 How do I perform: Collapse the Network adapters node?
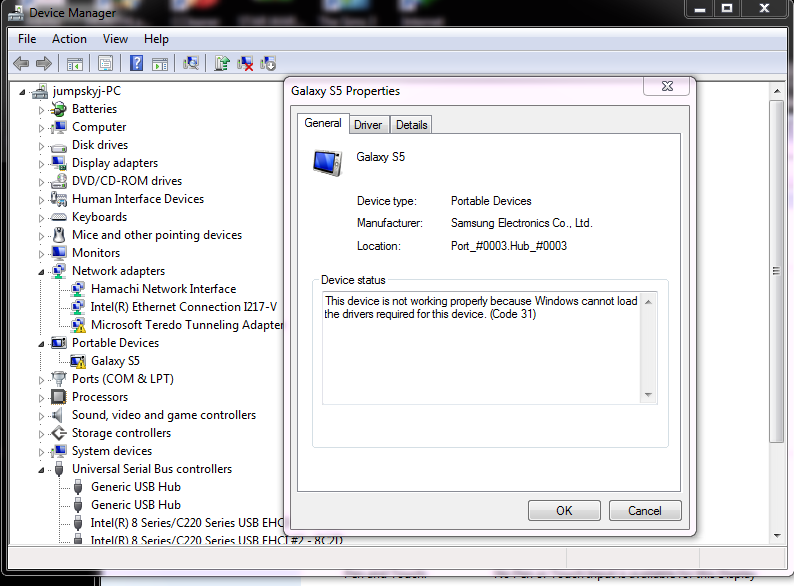(x=42, y=272)
